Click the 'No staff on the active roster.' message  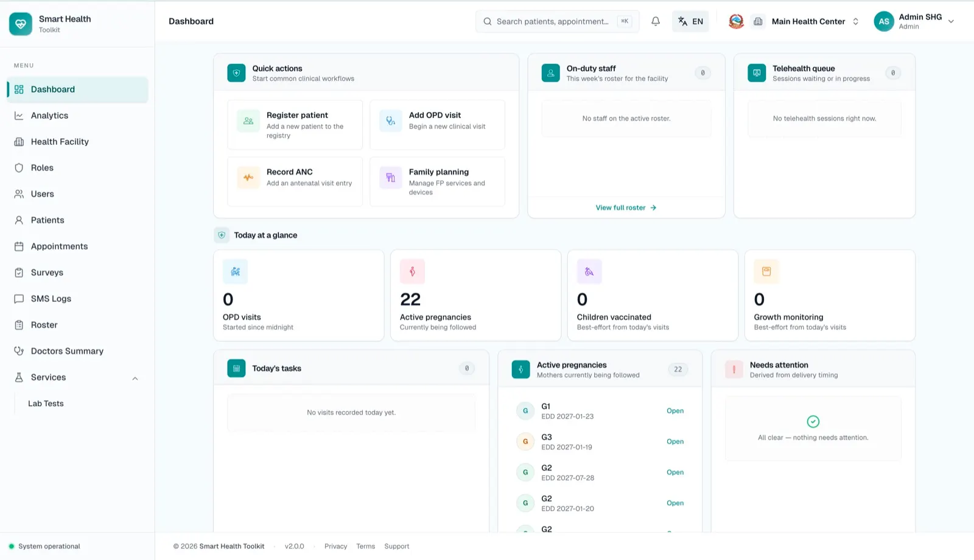(x=626, y=119)
